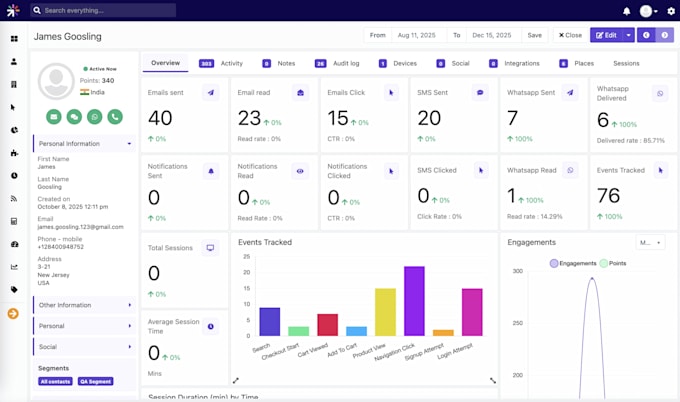This screenshot has width=680, height=402.
Task: Switch to the Overview tab
Action: click(165, 63)
